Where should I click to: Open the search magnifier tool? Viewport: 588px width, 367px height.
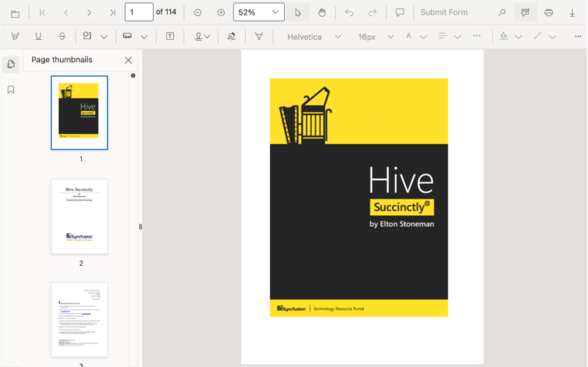click(501, 13)
